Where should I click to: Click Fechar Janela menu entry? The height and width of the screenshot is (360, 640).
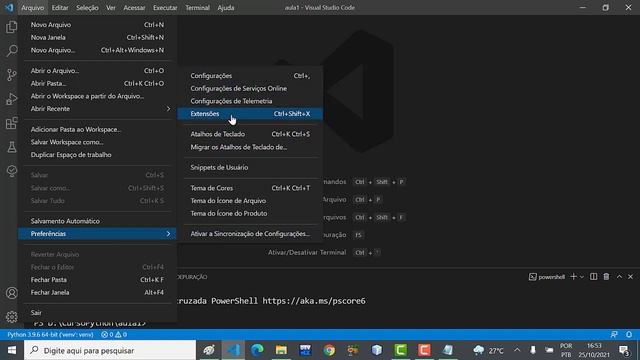point(98,292)
